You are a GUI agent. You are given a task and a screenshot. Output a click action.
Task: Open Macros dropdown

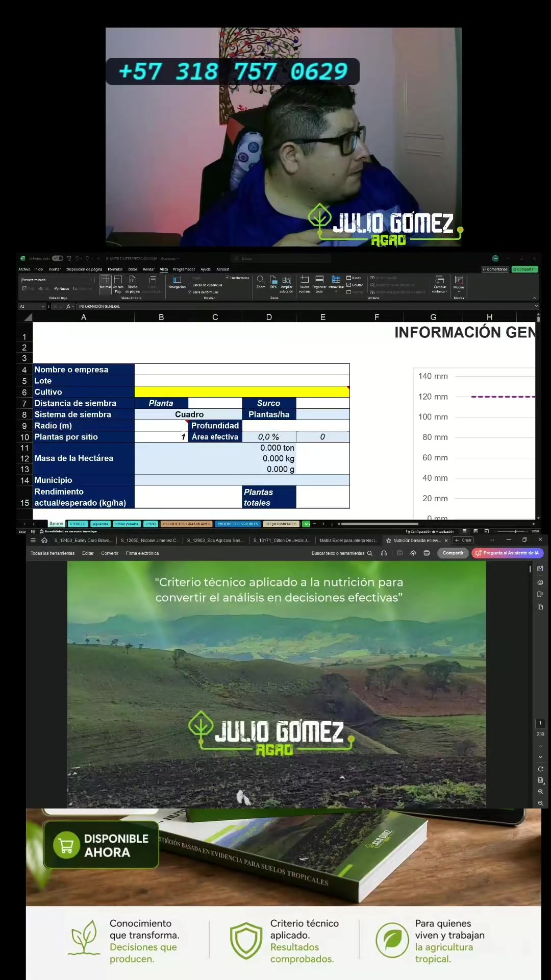459,284
